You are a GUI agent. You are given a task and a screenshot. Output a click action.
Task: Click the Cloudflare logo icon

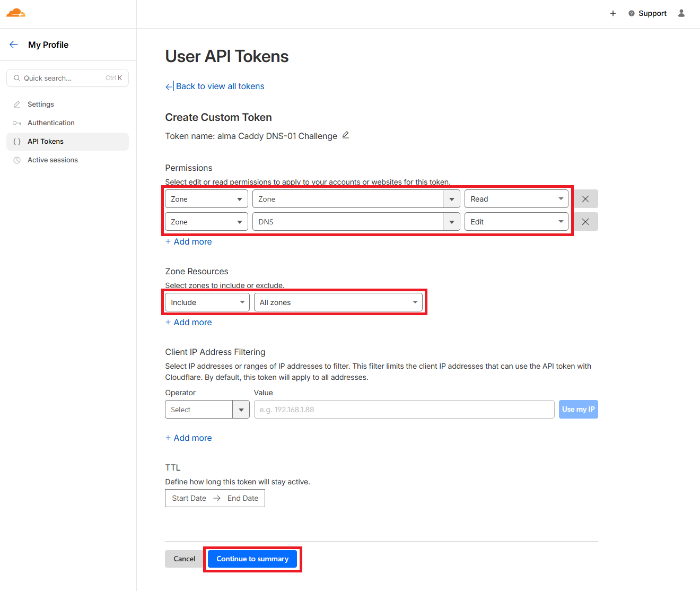tap(16, 13)
